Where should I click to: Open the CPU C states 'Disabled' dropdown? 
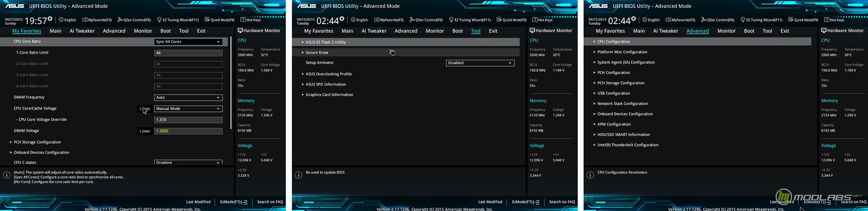pyautogui.click(x=188, y=162)
